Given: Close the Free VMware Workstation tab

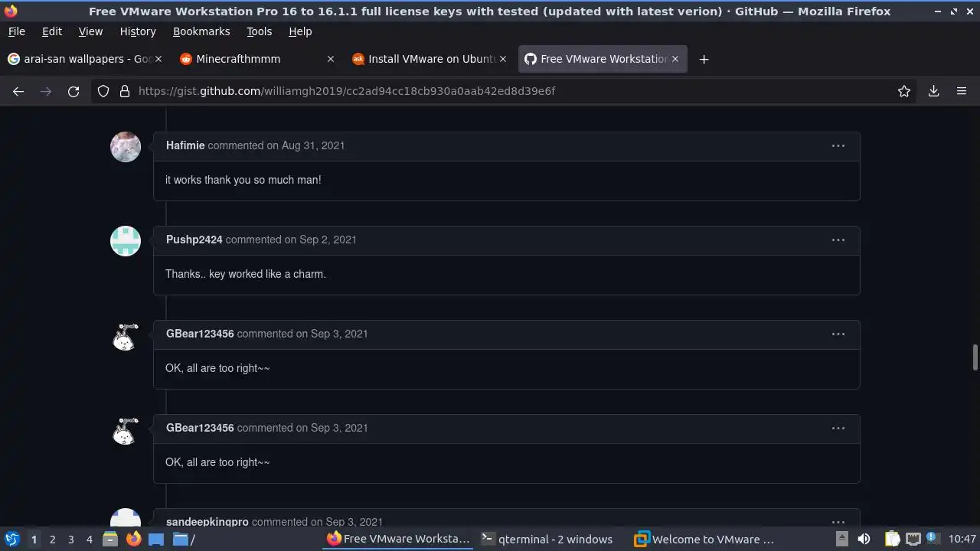Looking at the screenshot, I should coord(675,59).
